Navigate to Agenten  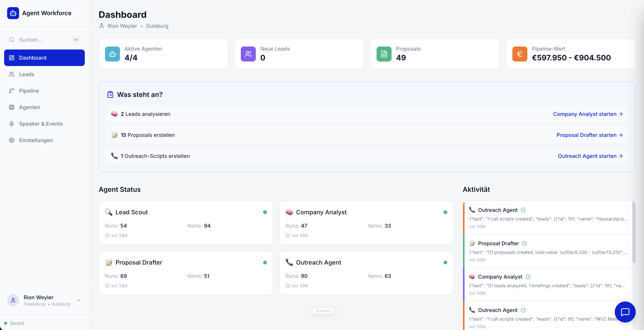click(44, 107)
